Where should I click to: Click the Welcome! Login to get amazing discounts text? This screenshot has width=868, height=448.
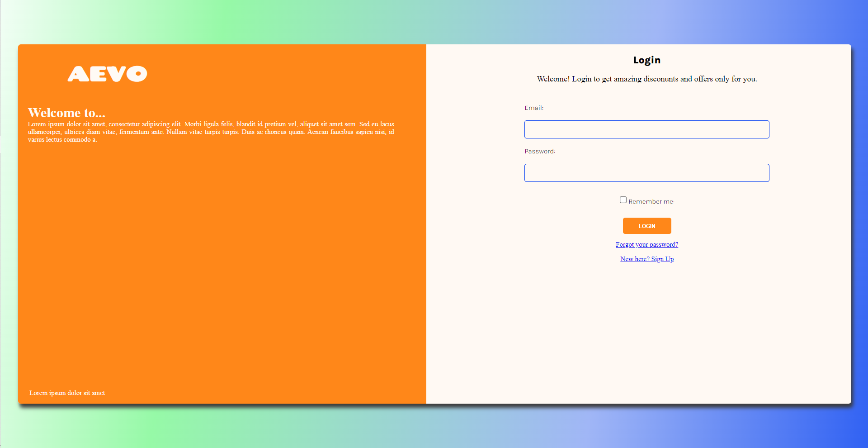click(x=646, y=79)
